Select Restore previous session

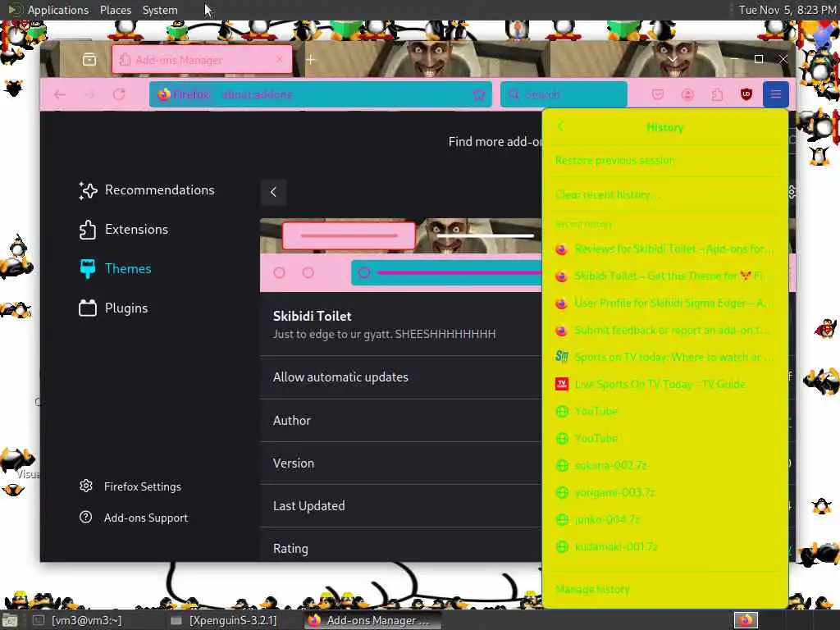(664, 160)
